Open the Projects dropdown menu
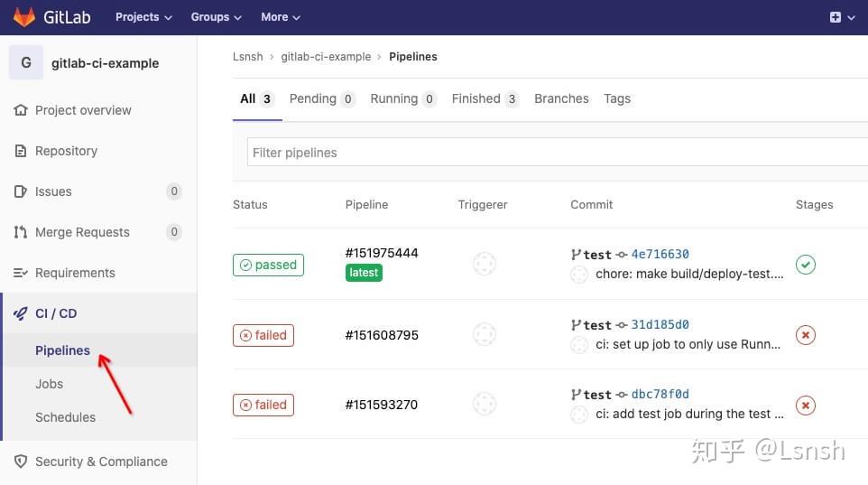The width and height of the screenshot is (868, 485). 143,17
